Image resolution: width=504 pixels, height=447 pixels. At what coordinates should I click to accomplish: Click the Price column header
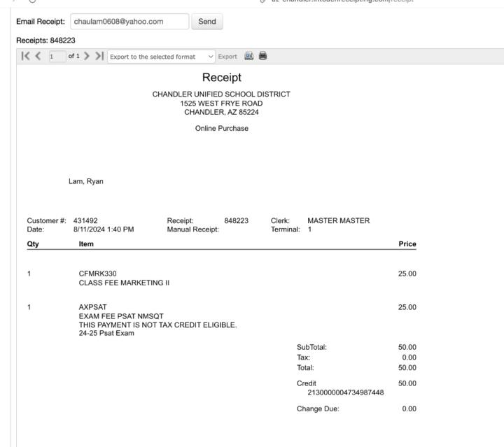(407, 243)
